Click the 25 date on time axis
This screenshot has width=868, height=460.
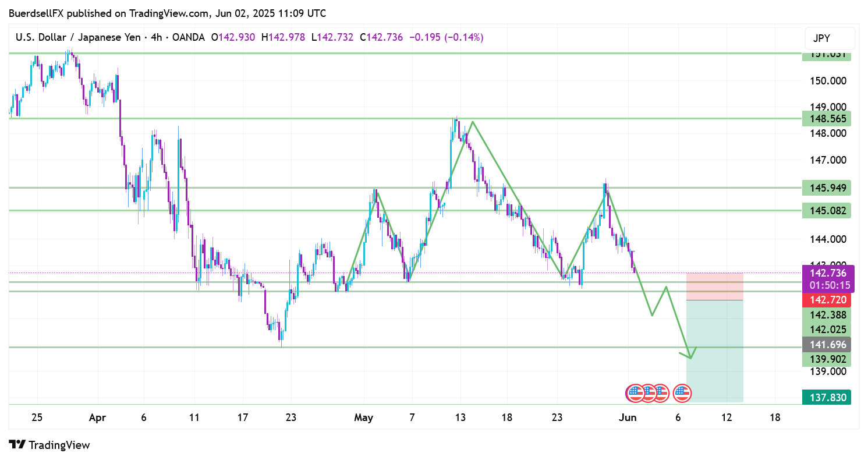tap(37, 417)
